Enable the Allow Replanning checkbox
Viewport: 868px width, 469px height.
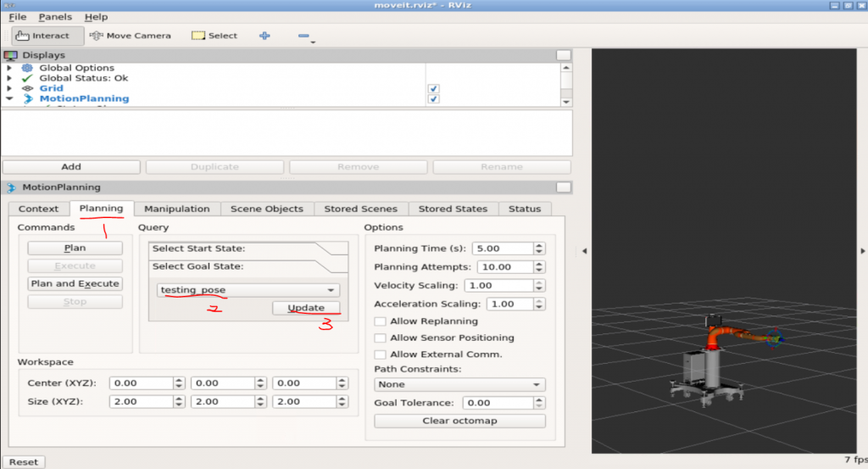(381, 321)
